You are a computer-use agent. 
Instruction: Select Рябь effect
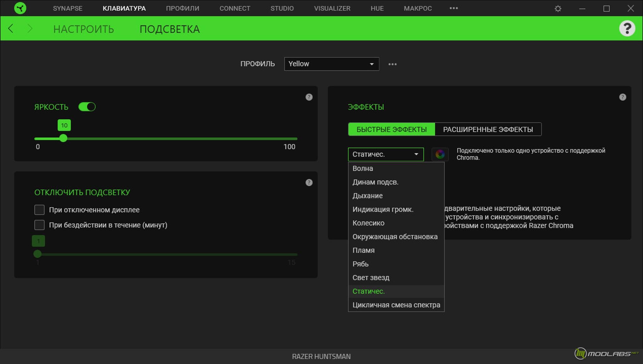coord(396,264)
